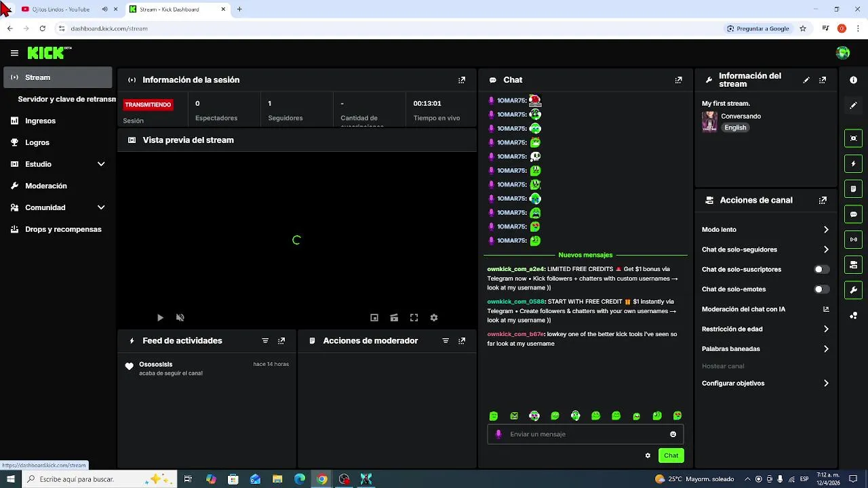Open Modo lento options
Image resolution: width=868 pixels, height=488 pixels.
coord(766,230)
